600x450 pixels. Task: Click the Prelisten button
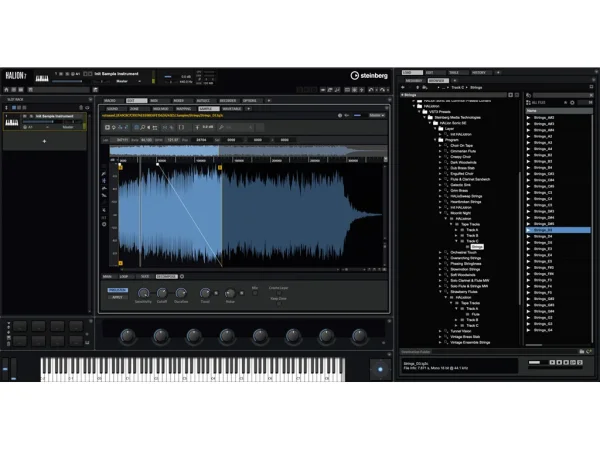pyautogui.click(x=117, y=288)
